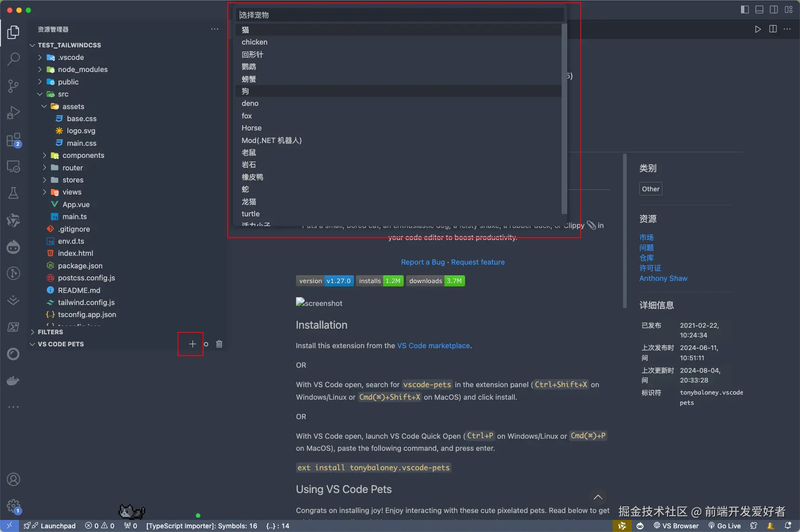Open the Docker whale view
Image resolution: width=800 pixels, height=532 pixels.
(x=13, y=381)
